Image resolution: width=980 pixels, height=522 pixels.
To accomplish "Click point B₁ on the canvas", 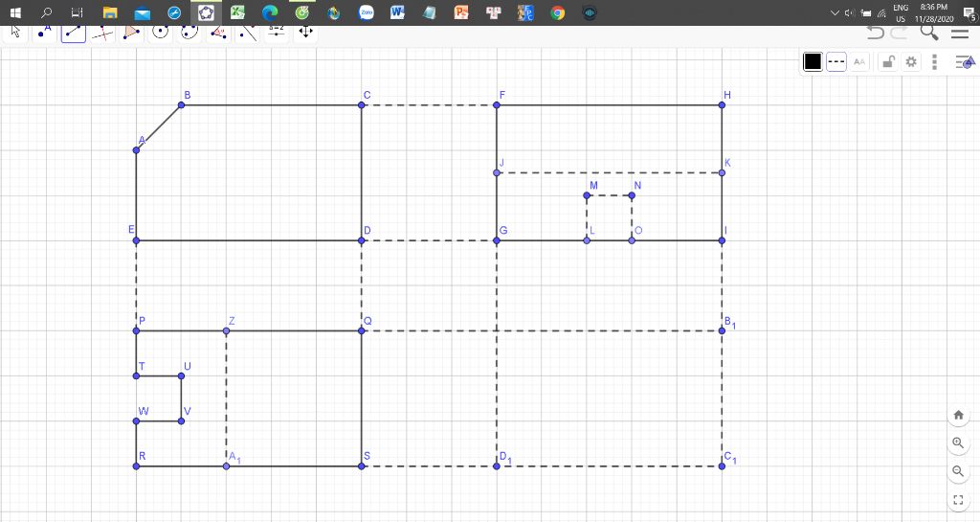I will point(722,330).
